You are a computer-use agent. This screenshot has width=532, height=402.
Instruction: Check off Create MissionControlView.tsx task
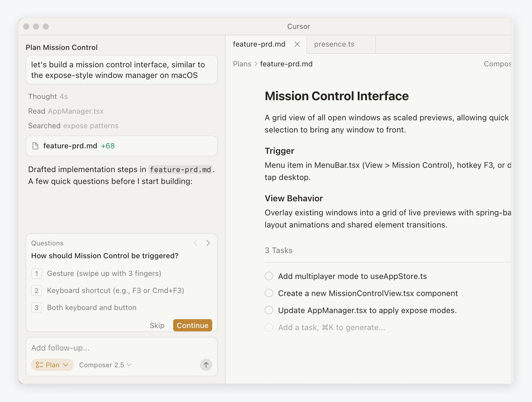coord(269,293)
